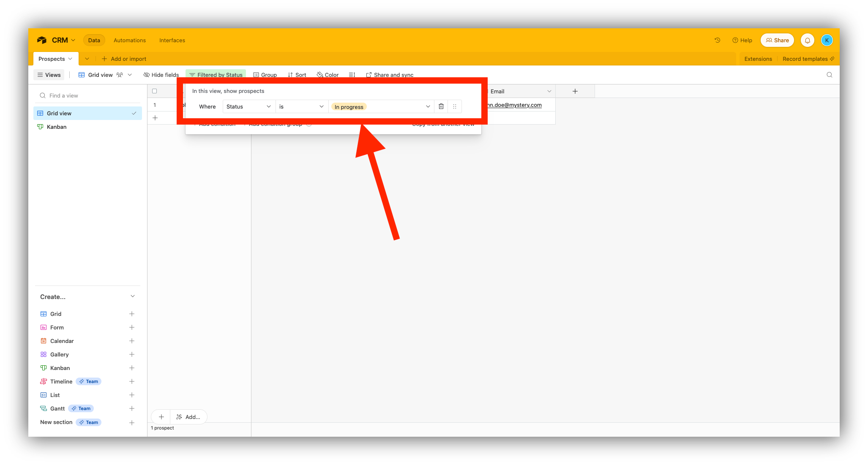
Task: Click the Filtered by Status button
Action: (216, 75)
